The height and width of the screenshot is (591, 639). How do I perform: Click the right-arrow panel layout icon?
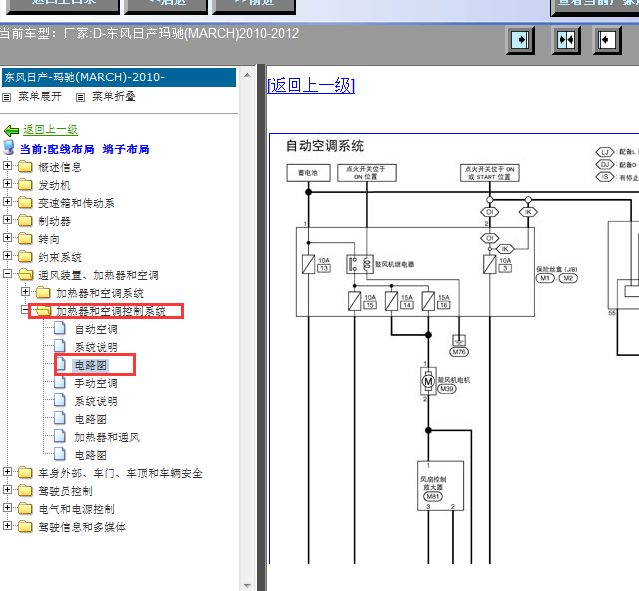click(520, 40)
